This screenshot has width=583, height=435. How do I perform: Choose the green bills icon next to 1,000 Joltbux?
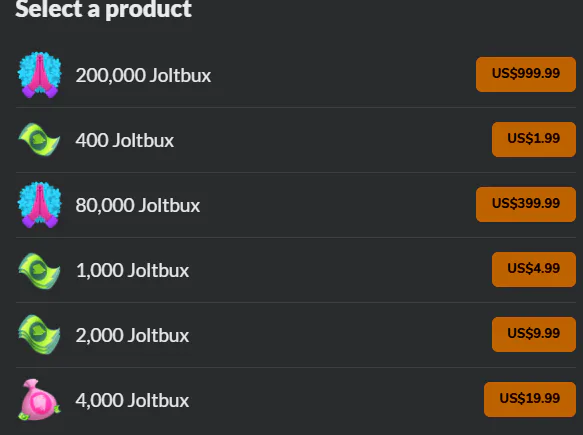[x=39, y=270]
